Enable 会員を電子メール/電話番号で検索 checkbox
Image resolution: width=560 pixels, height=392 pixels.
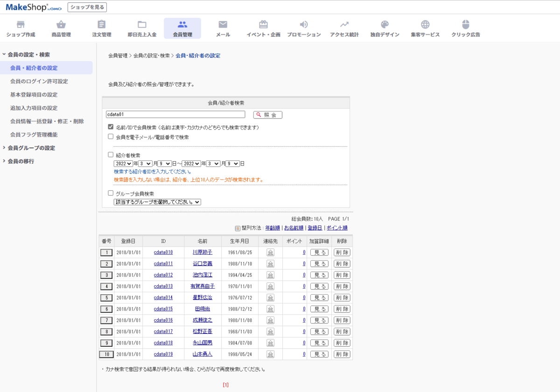point(111,137)
